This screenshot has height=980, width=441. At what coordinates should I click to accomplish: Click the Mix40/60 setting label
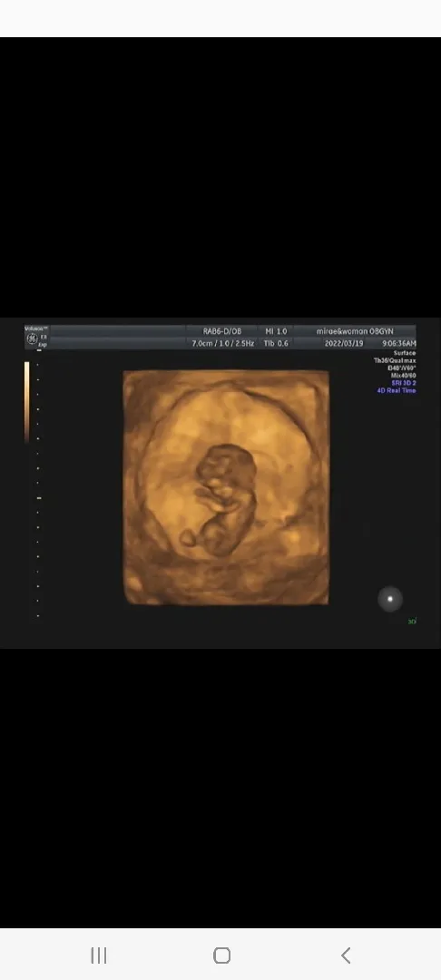pyautogui.click(x=404, y=376)
